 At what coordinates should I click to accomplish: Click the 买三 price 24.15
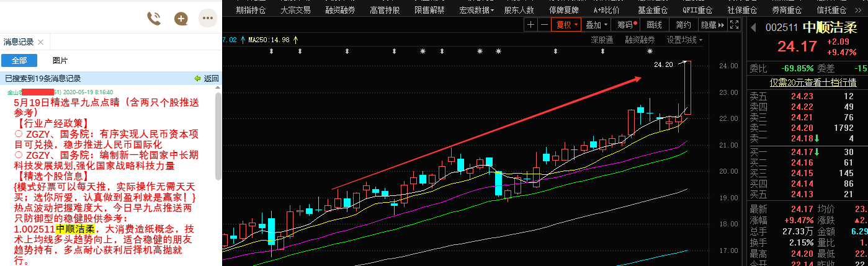pos(802,173)
